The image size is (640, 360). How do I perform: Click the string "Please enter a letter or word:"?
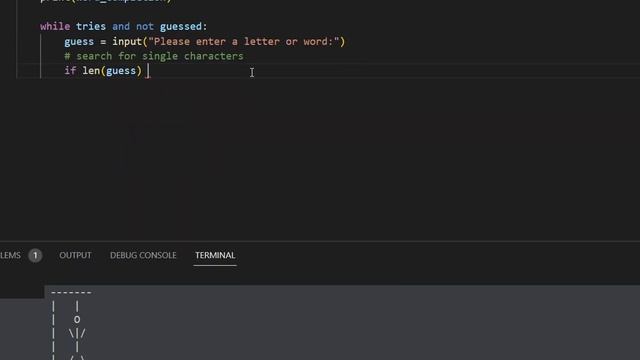tap(244, 42)
